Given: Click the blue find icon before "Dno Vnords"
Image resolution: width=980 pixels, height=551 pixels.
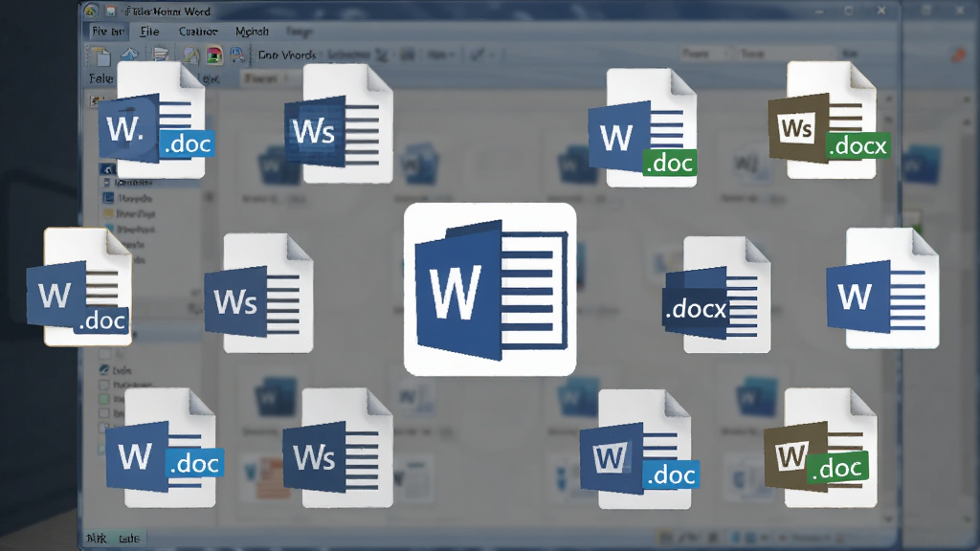Looking at the screenshot, I should [237, 55].
